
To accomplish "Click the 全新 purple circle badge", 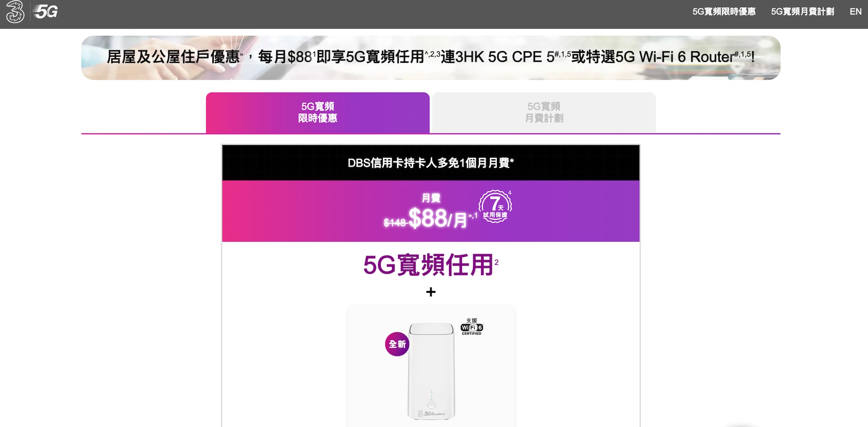I will click(x=397, y=344).
